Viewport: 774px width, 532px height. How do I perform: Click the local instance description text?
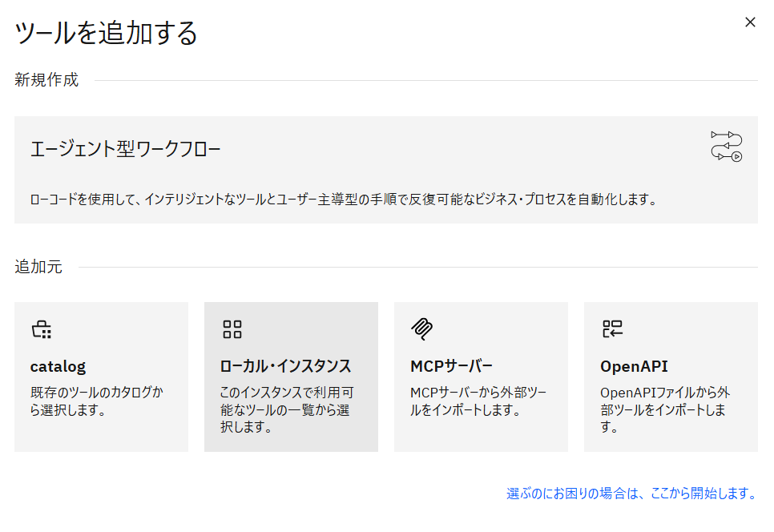tap(285, 409)
